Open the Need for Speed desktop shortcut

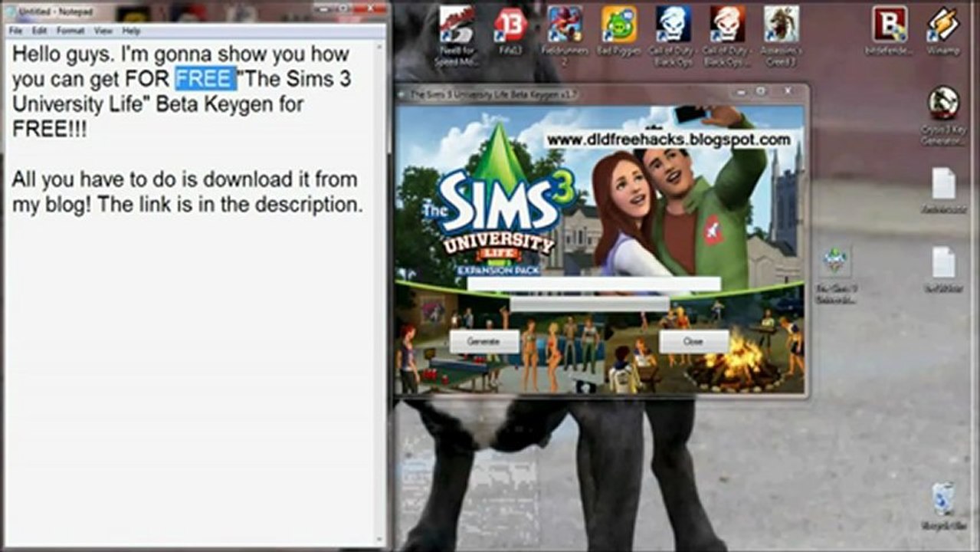457,34
